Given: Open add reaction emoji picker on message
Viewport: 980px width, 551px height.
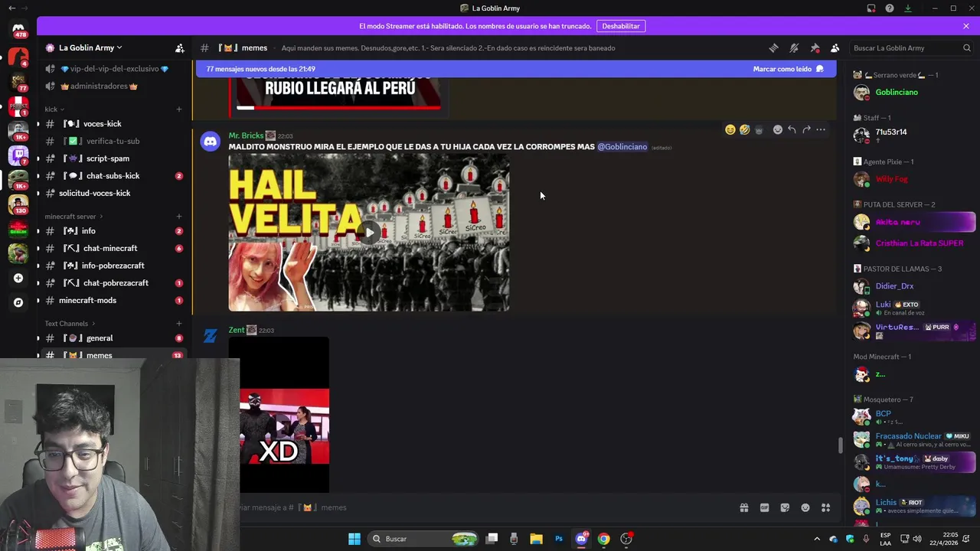Looking at the screenshot, I should [777, 129].
